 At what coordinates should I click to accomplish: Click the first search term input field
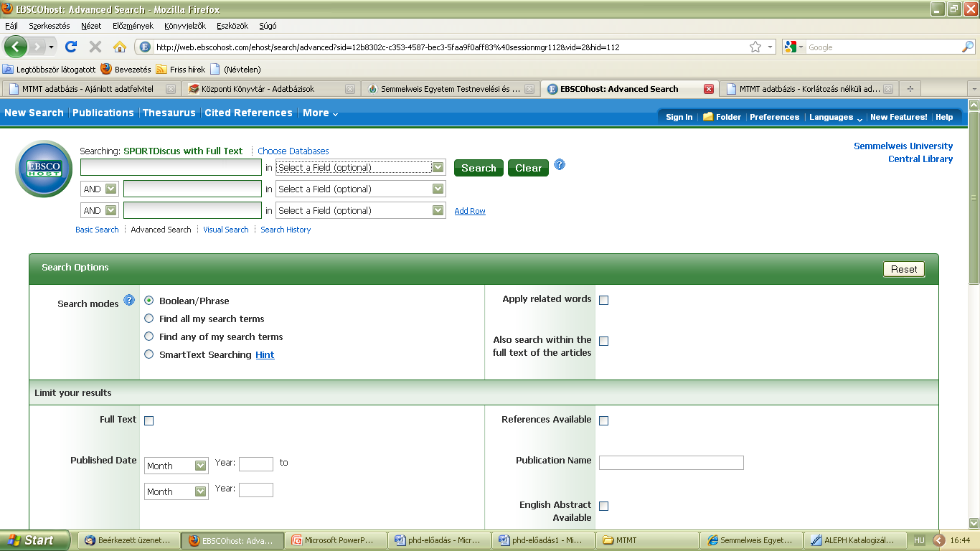tap(171, 167)
